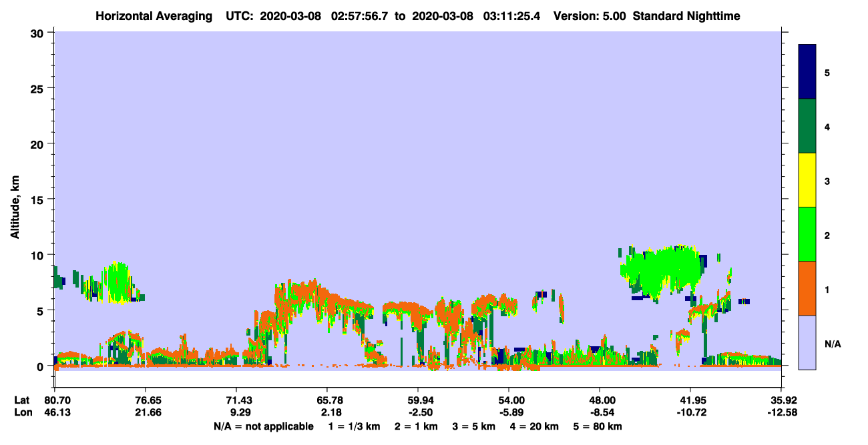This screenshot has height=445, width=868.
Task: Click the dark green colorbar segment labeled 4
Action: 807,126
